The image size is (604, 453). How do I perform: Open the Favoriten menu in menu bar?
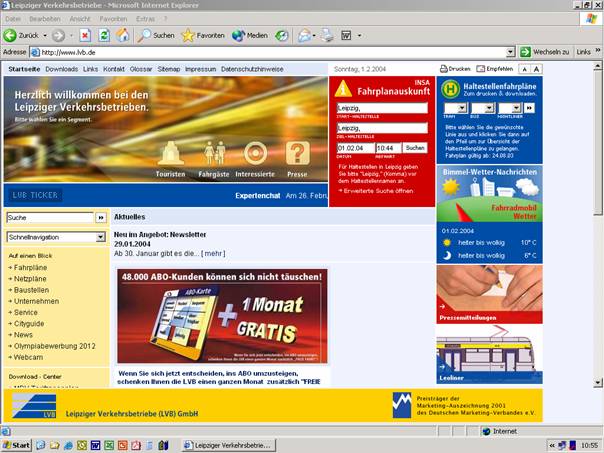(113, 19)
